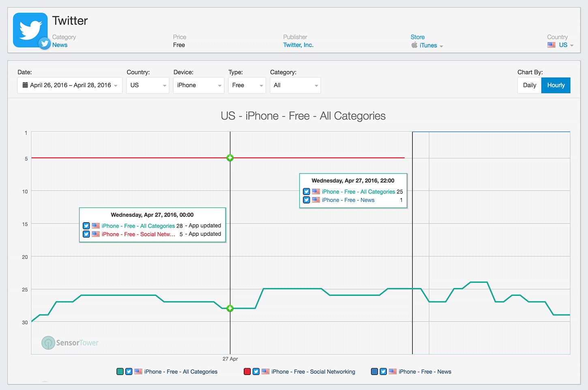Image resolution: width=588 pixels, height=390 pixels.
Task: Click the green update marker on the red line
Action: click(230, 158)
